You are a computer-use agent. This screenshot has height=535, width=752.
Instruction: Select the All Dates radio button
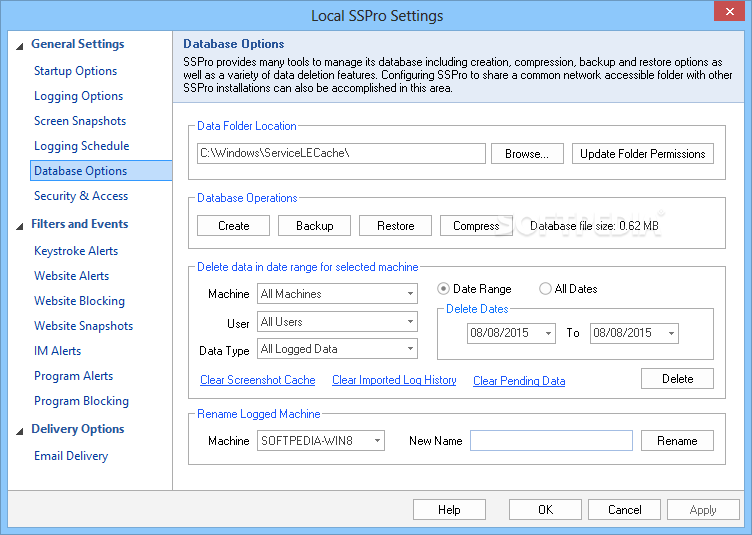point(545,289)
